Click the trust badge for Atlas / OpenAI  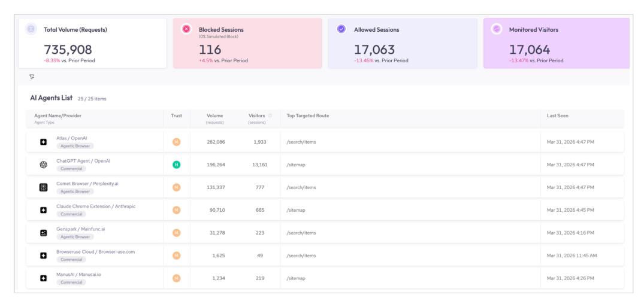pos(176,142)
